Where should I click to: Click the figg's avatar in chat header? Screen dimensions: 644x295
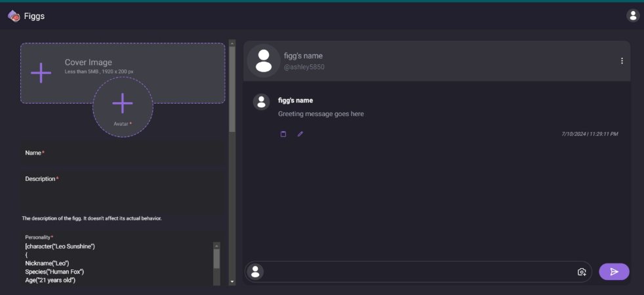coord(264,61)
